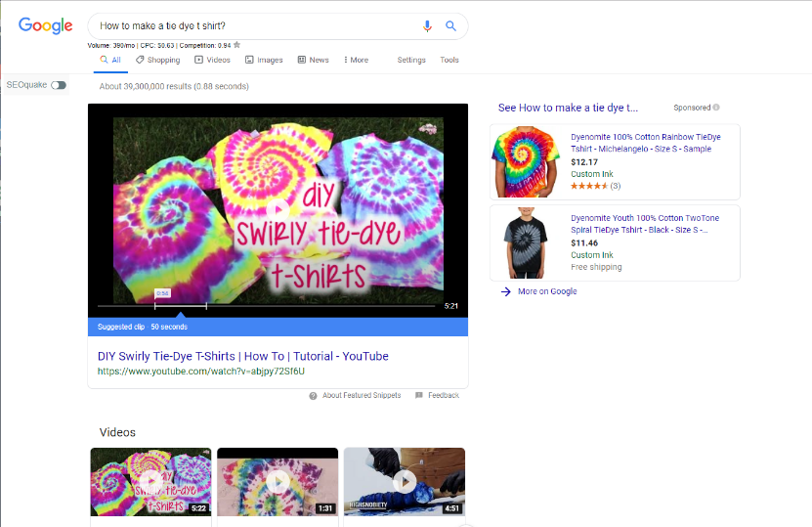Switch to Shopping tab

158,60
